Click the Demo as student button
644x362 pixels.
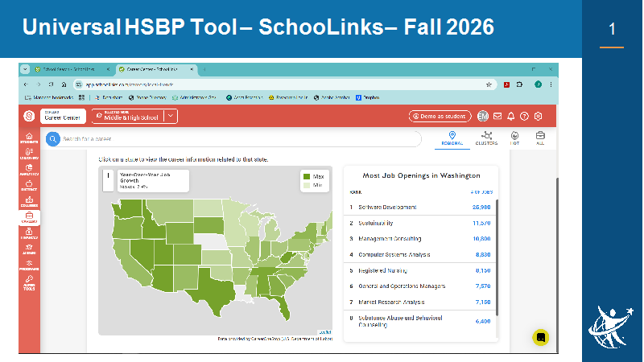(x=440, y=116)
